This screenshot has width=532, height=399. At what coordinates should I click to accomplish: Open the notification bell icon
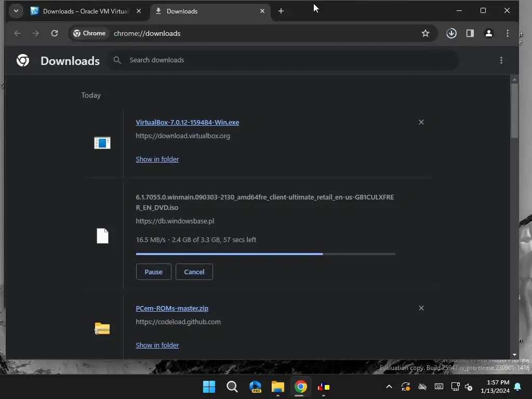518,387
